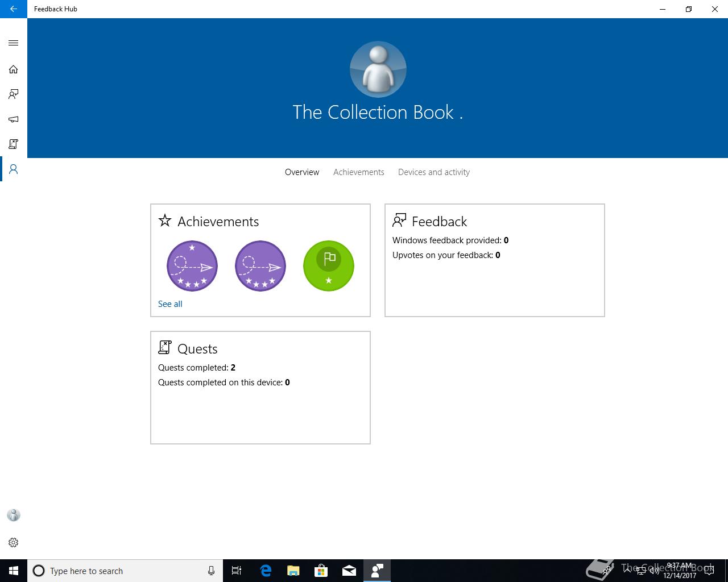728x582 pixels.
Task: Click the Feedback card heading
Action: 439,221
